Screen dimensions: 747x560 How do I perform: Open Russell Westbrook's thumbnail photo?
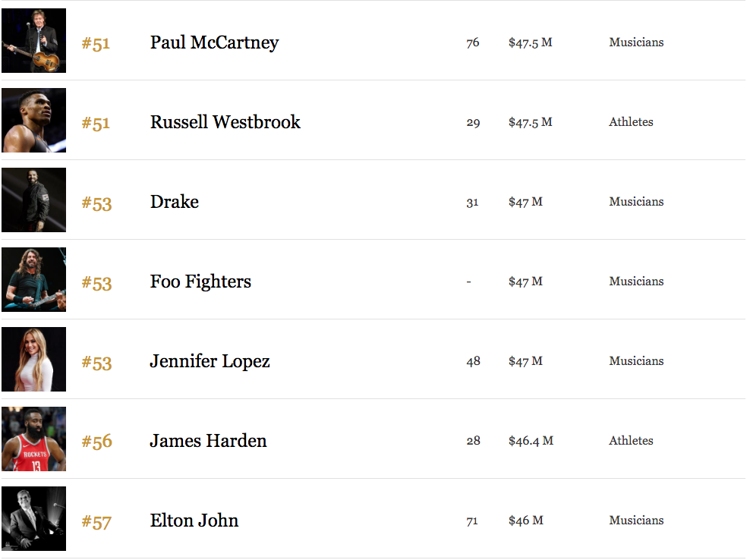click(34, 120)
